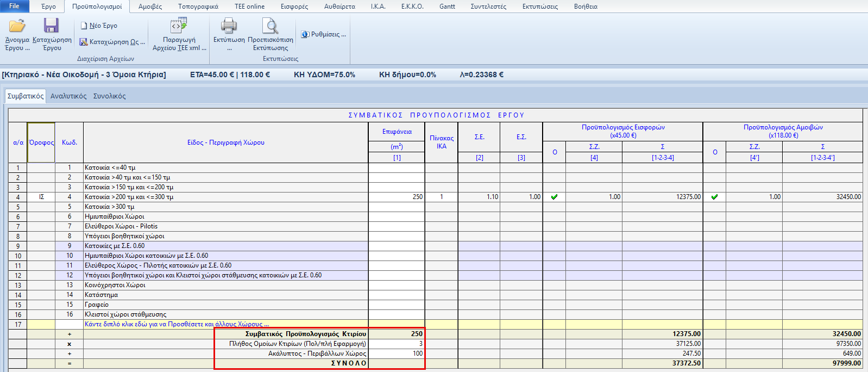868x372 pixels.
Task: Select the Συνολικός budget tab
Action: click(109, 96)
